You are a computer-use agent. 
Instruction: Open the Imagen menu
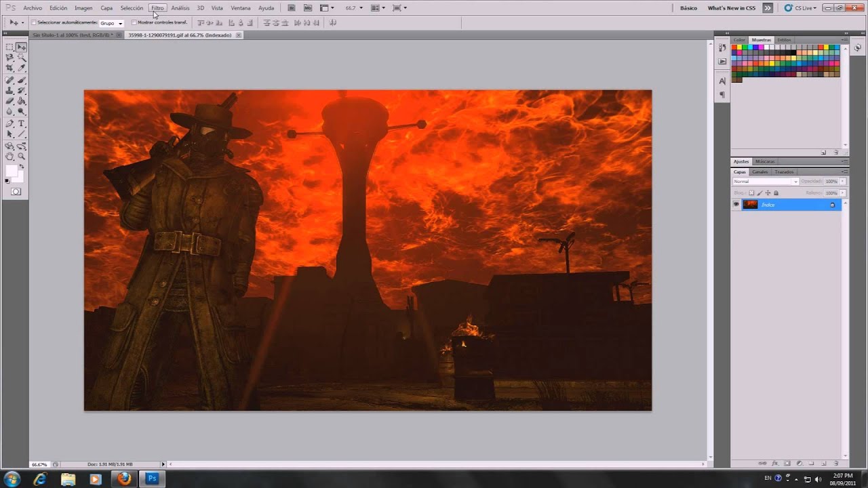pyautogui.click(x=83, y=8)
